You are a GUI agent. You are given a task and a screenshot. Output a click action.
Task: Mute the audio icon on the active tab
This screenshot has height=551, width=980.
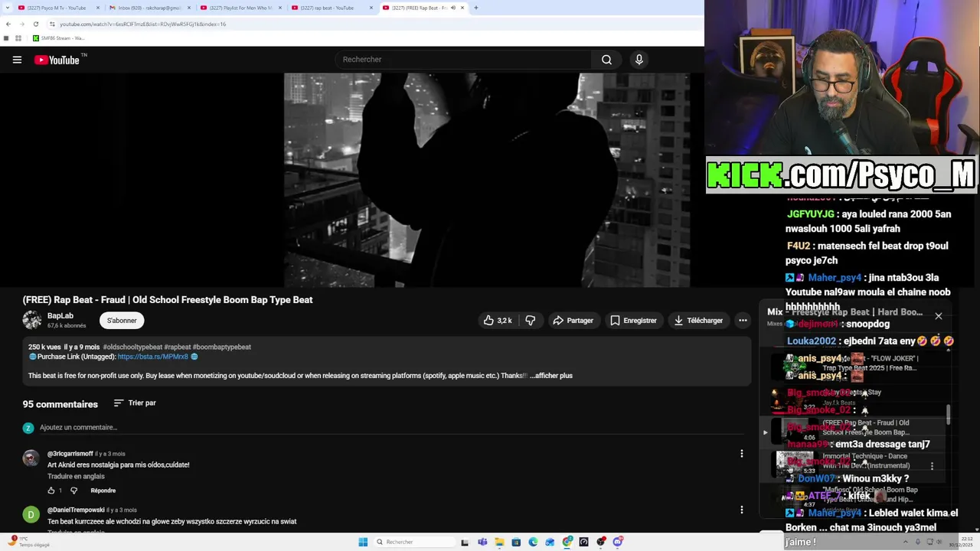point(452,8)
